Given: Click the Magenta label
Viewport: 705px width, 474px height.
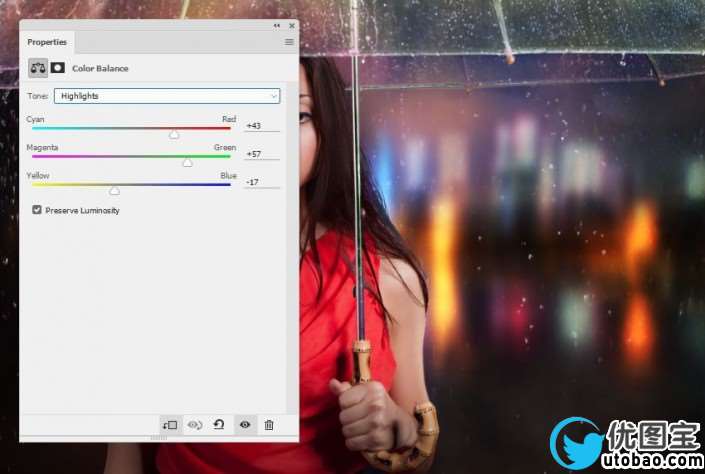Looking at the screenshot, I should click(42, 148).
